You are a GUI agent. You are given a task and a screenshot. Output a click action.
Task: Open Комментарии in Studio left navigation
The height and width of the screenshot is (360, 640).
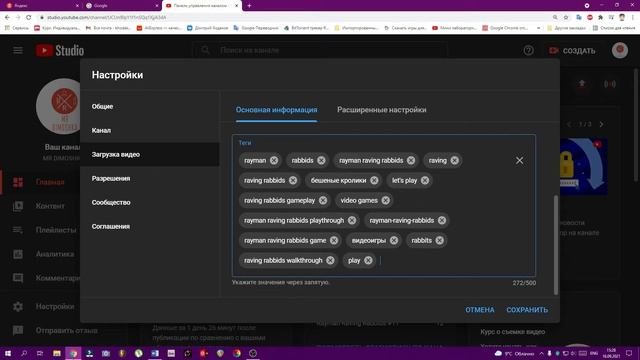pos(41,278)
